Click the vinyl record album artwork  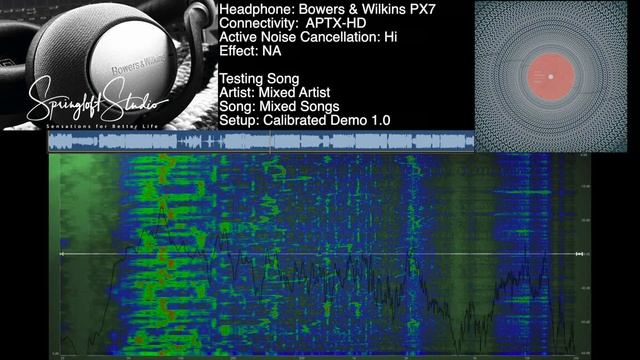click(551, 76)
